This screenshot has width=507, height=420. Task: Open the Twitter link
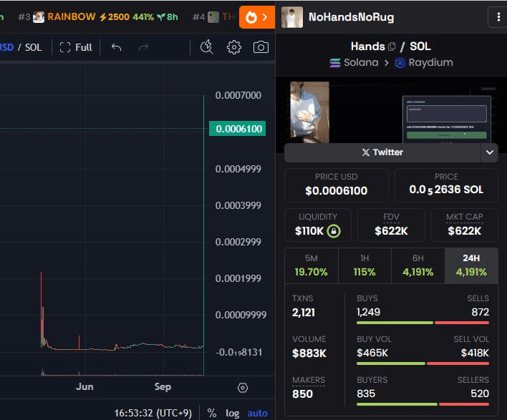(382, 152)
